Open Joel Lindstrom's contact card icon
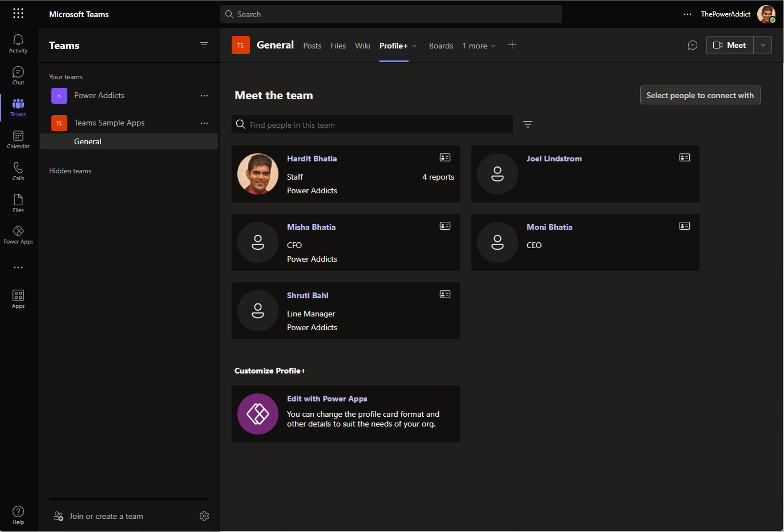The height and width of the screenshot is (532, 784). 685,157
